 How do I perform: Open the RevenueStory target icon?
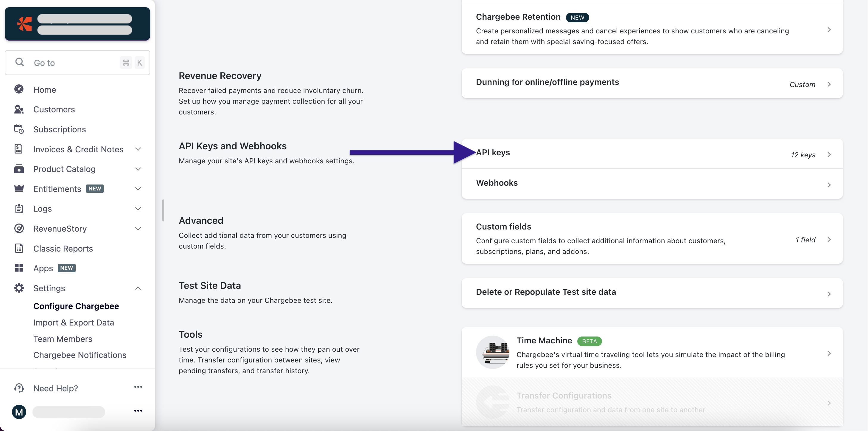[19, 228]
